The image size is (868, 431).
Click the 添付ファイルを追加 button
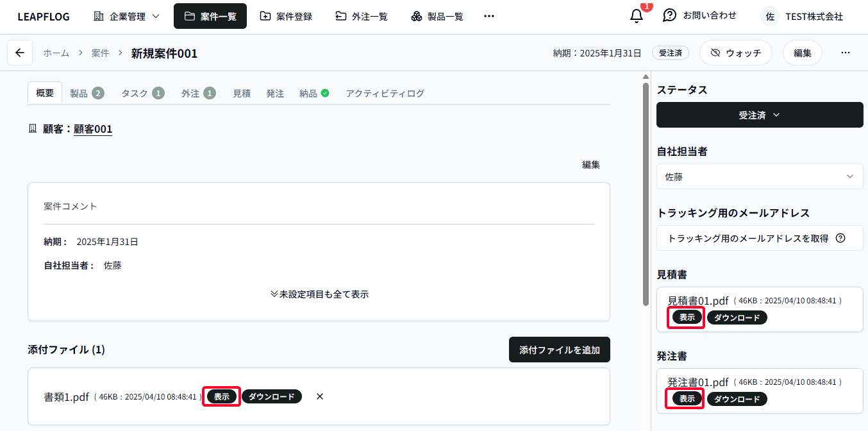click(559, 350)
